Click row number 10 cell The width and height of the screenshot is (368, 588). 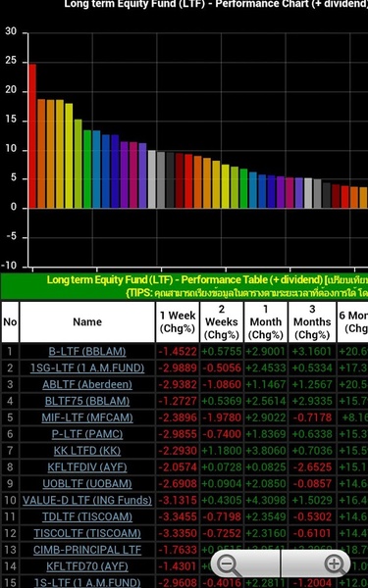pyautogui.click(x=10, y=500)
